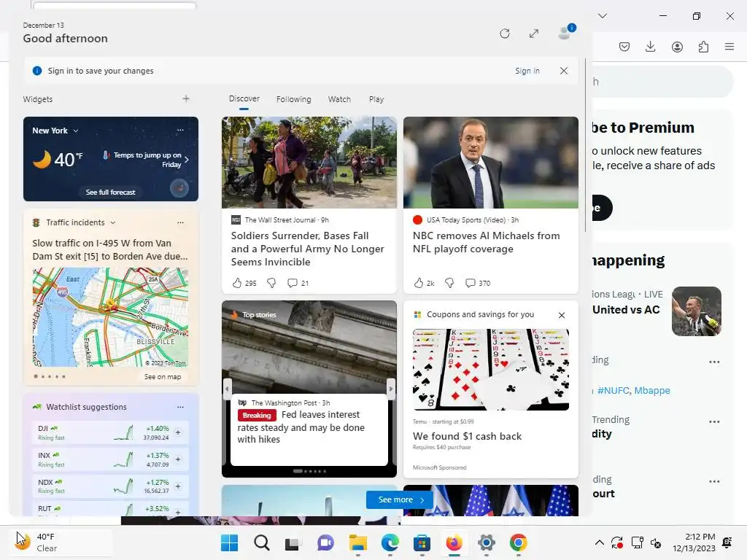The image size is (747, 560).
Task: Close Coupons and savings card
Action: pyautogui.click(x=562, y=315)
